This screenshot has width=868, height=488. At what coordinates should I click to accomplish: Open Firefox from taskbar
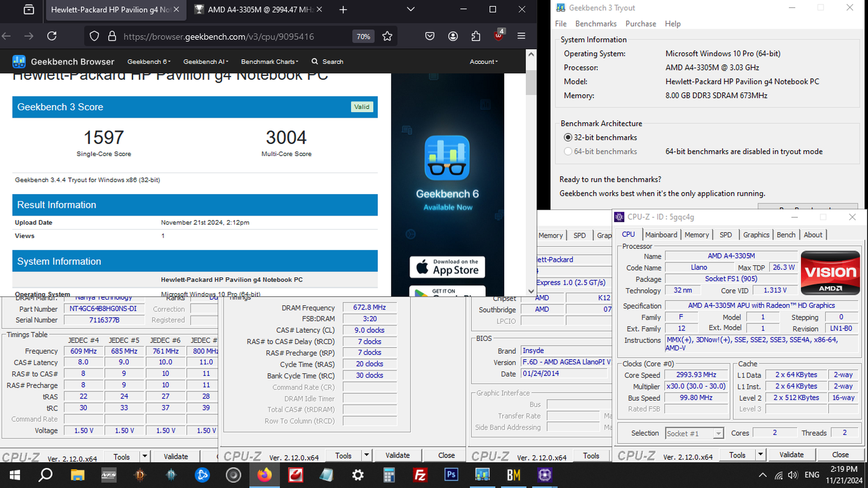pyautogui.click(x=264, y=475)
